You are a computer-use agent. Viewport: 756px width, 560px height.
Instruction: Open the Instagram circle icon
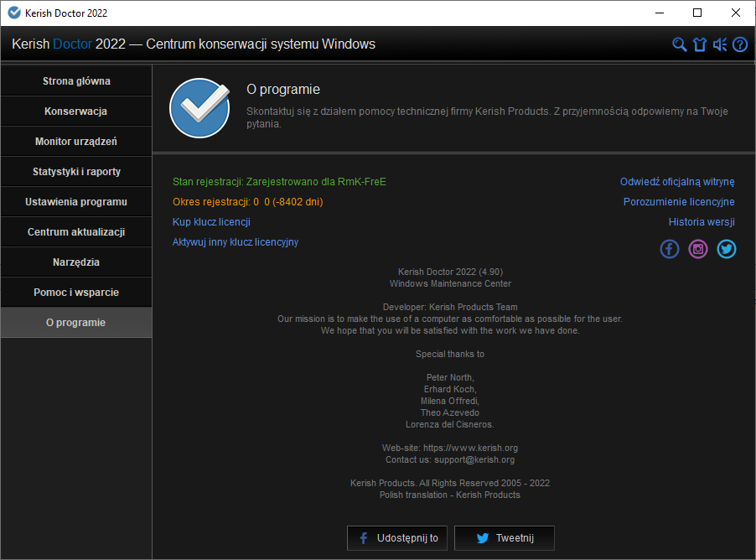tap(697, 249)
